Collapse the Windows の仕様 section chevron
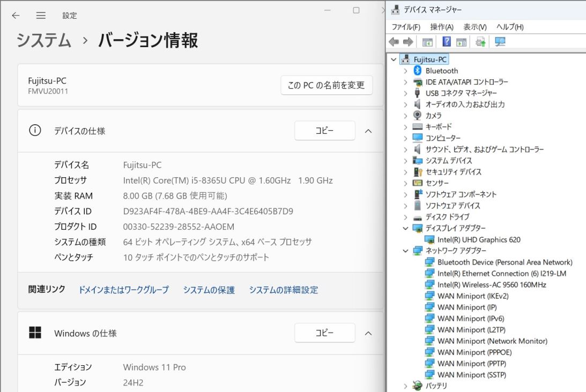Image resolution: width=586 pixels, height=392 pixels. coord(368,333)
